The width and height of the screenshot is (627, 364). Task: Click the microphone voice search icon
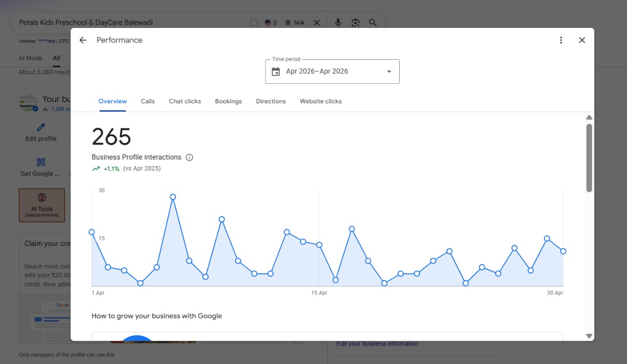338,23
